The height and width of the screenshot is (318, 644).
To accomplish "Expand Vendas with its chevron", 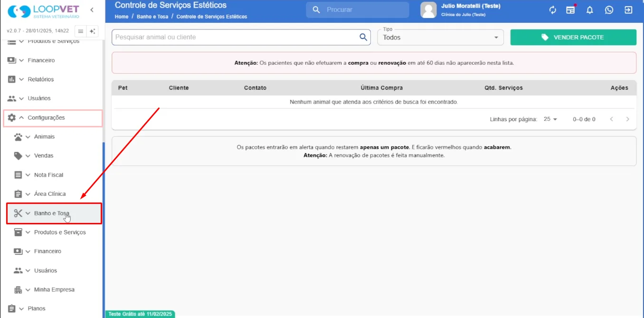I will 28,156.
